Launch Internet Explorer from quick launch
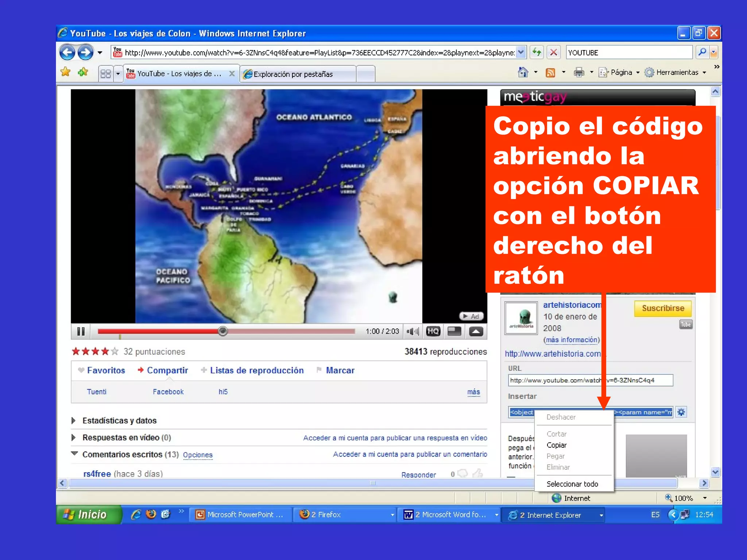 pyautogui.click(x=136, y=514)
